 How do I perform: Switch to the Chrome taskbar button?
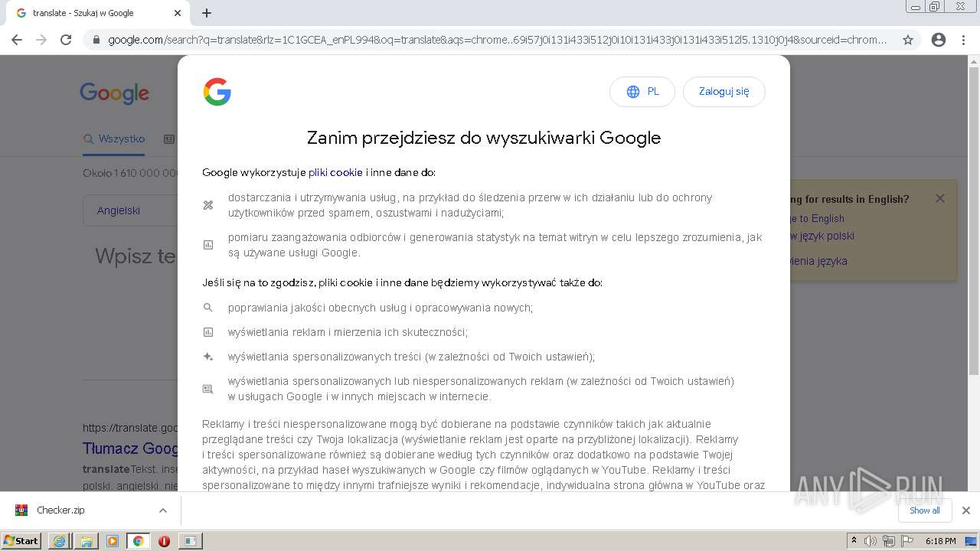[x=139, y=541]
